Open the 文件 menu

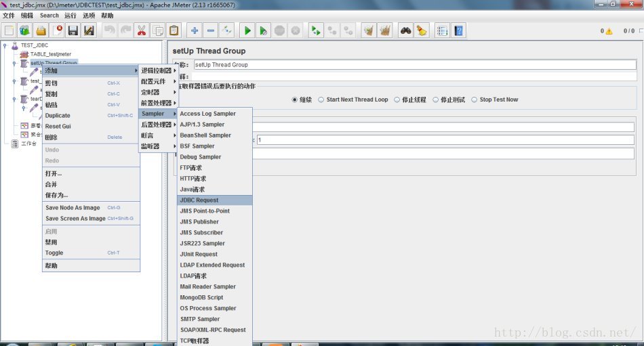tap(9, 16)
